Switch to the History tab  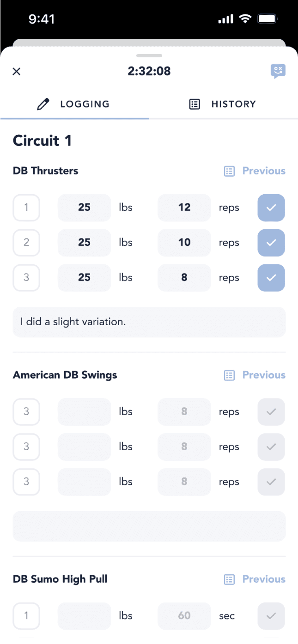coord(233,104)
